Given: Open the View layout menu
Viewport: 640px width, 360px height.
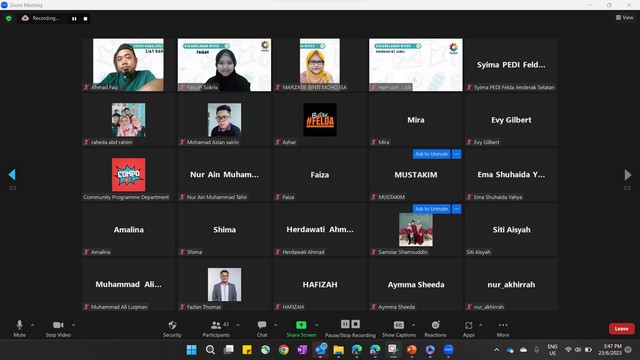Looking at the screenshot, I should pyautogui.click(x=624, y=18).
